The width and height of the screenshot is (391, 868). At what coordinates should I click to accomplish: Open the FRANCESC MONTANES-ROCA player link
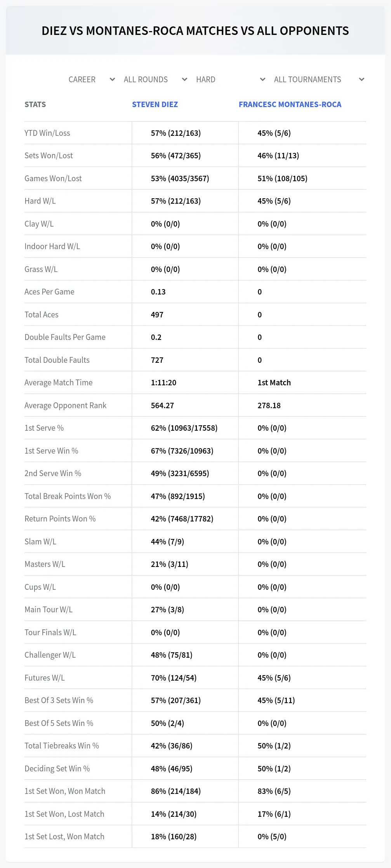(290, 104)
